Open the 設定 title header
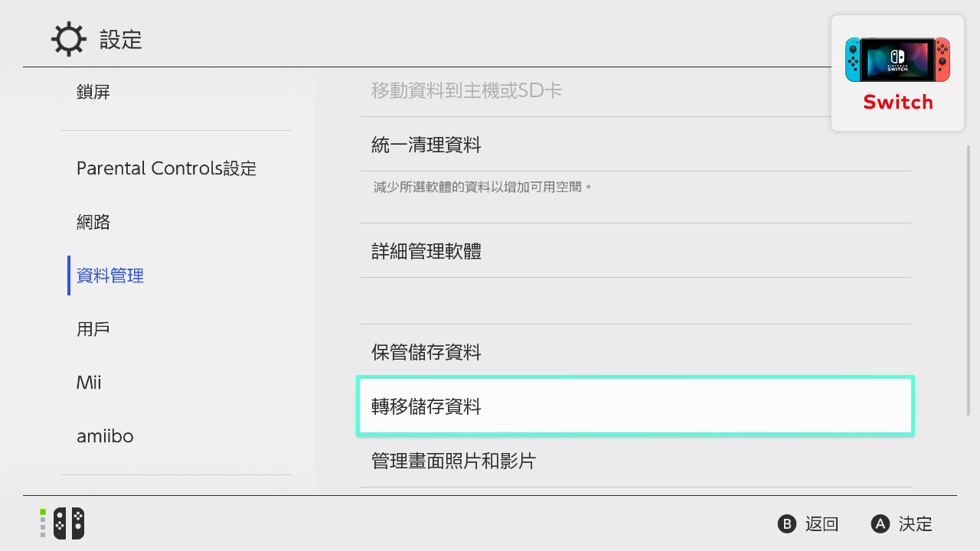 pos(120,41)
